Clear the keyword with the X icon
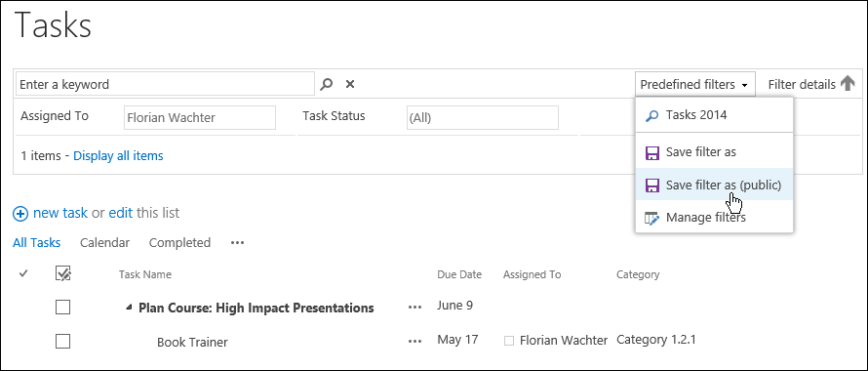This screenshot has height=371, width=868. (350, 84)
